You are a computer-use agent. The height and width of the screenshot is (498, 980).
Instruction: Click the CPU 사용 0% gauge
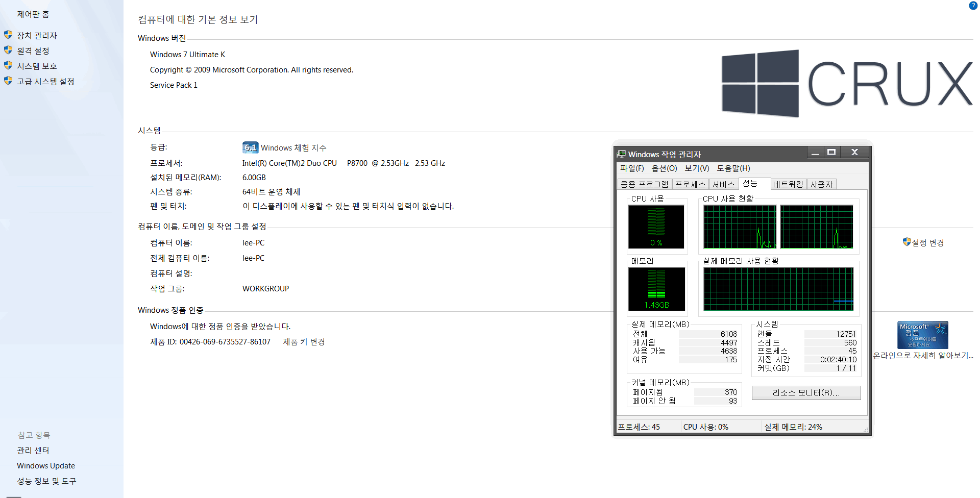(x=656, y=227)
